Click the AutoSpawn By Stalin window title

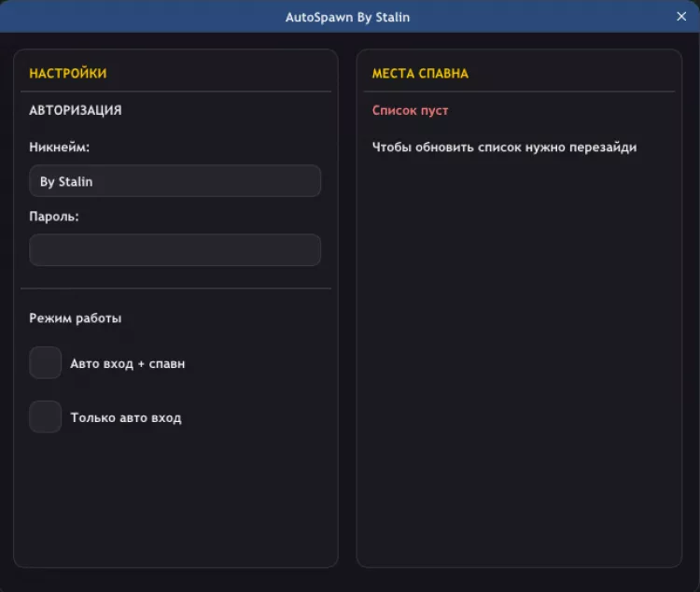click(347, 17)
